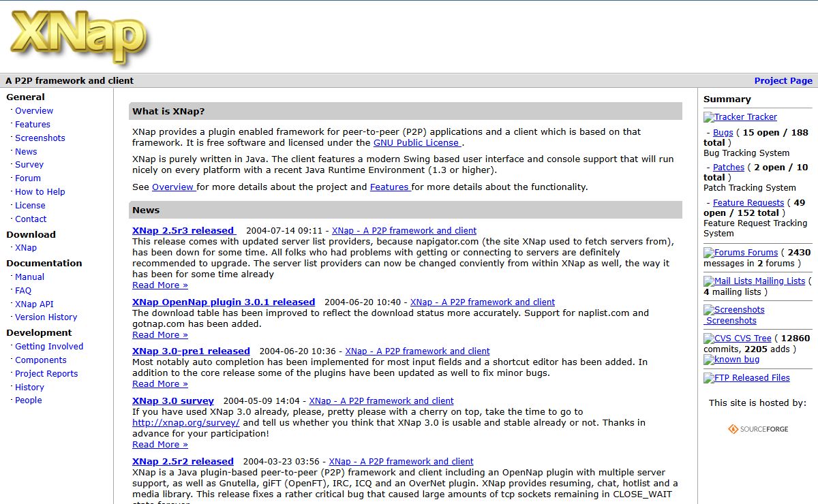Open the Project Page link

[x=783, y=80]
